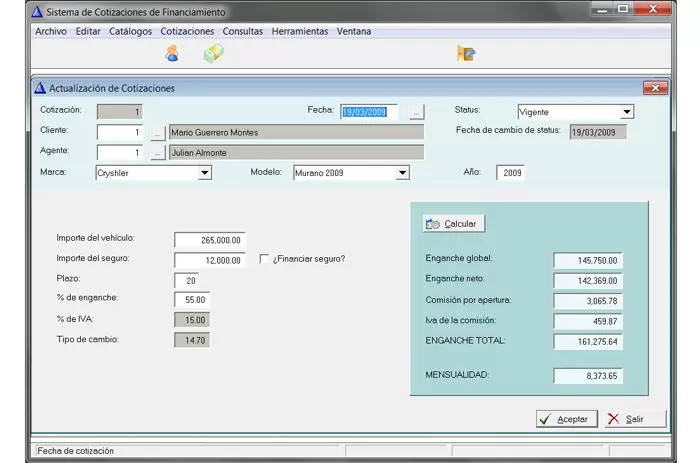Enable the ¿Financiar seguro? checkbox
700x463 pixels.
pyautogui.click(x=265, y=259)
